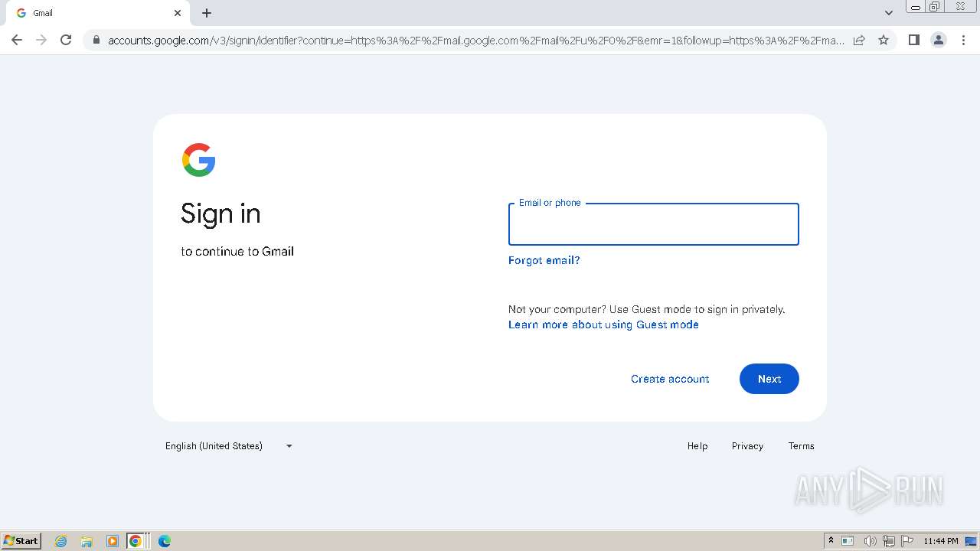Select the Gmail browser tab
Viewport: 980px width, 551px height.
click(97, 13)
